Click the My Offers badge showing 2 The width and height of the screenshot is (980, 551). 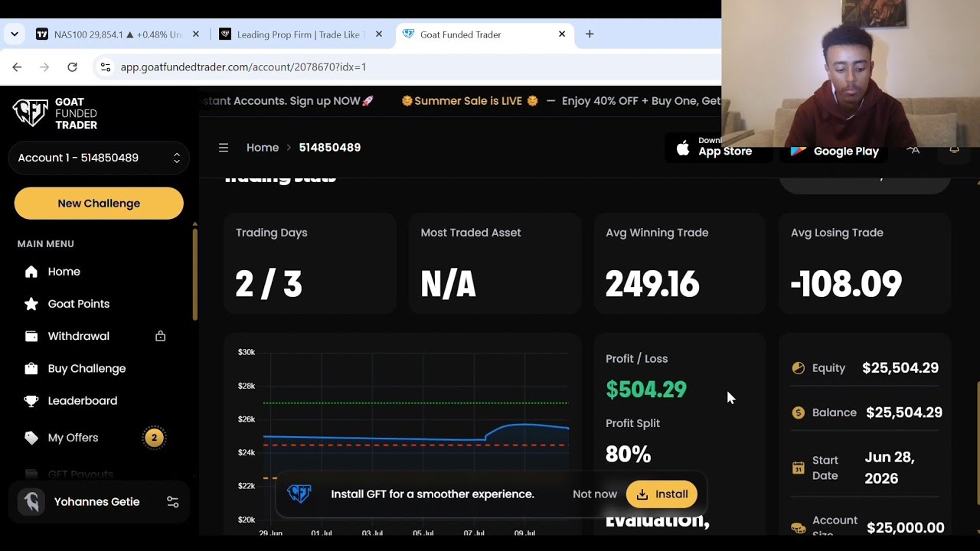pyautogui.click(x=154, y=438)
